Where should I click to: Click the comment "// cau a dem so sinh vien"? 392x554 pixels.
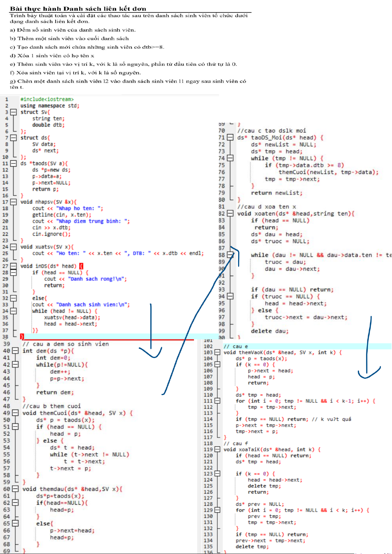pyautogui.click(x=65, y=344)
